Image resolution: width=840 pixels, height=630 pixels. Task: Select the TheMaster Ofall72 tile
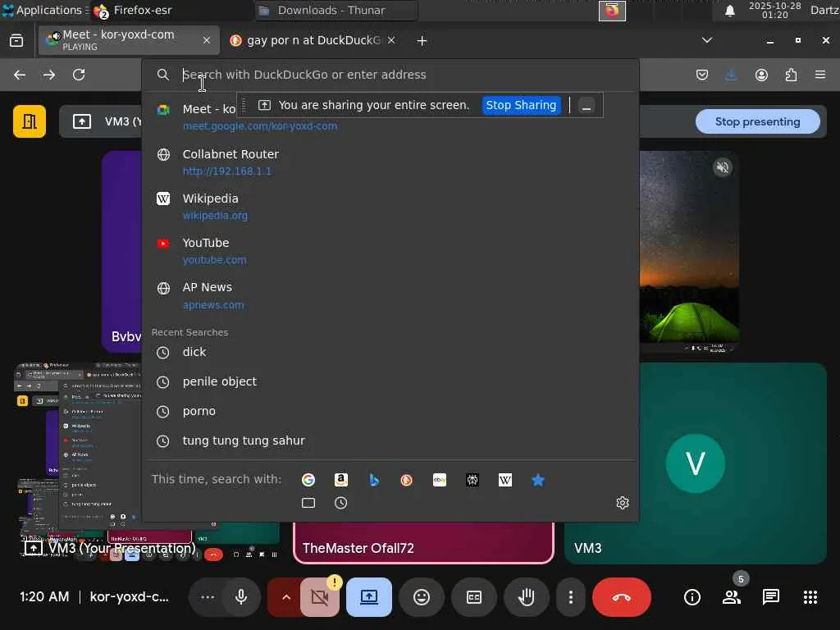[423, 543]
